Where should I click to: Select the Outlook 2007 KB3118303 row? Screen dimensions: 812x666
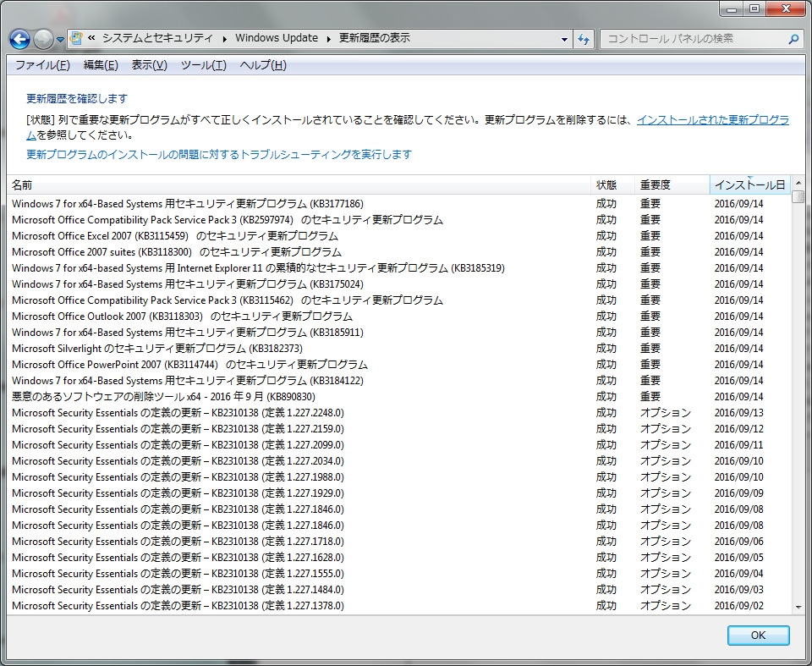pyautogui.click(x=398, y=316)
